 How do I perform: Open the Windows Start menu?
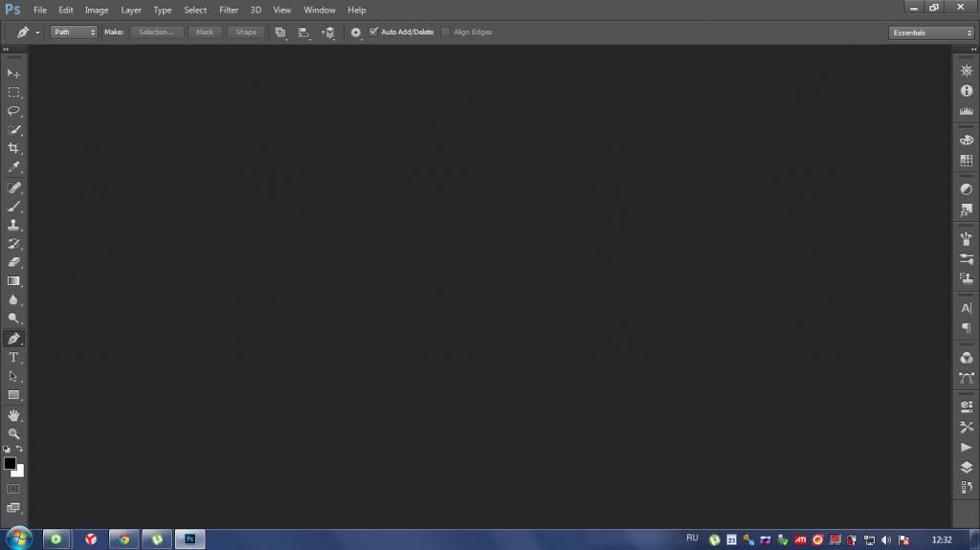(18, 539)
